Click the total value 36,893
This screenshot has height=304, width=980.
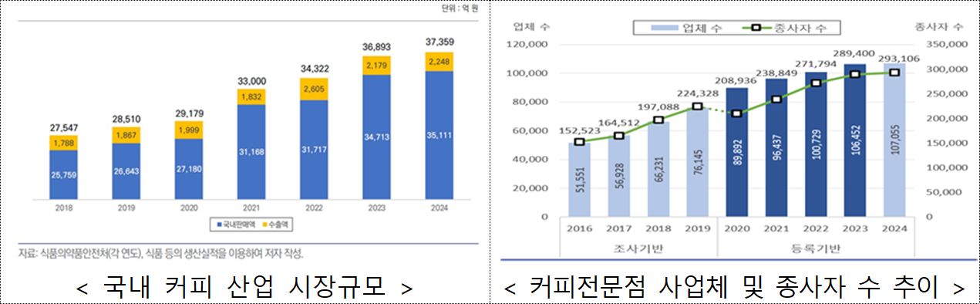(x=376, y=47)
